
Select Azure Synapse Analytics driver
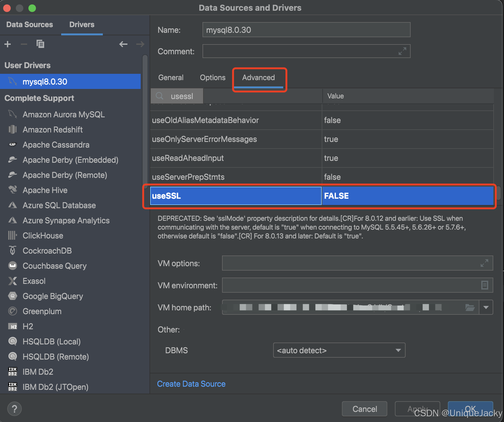pos(70,220)
